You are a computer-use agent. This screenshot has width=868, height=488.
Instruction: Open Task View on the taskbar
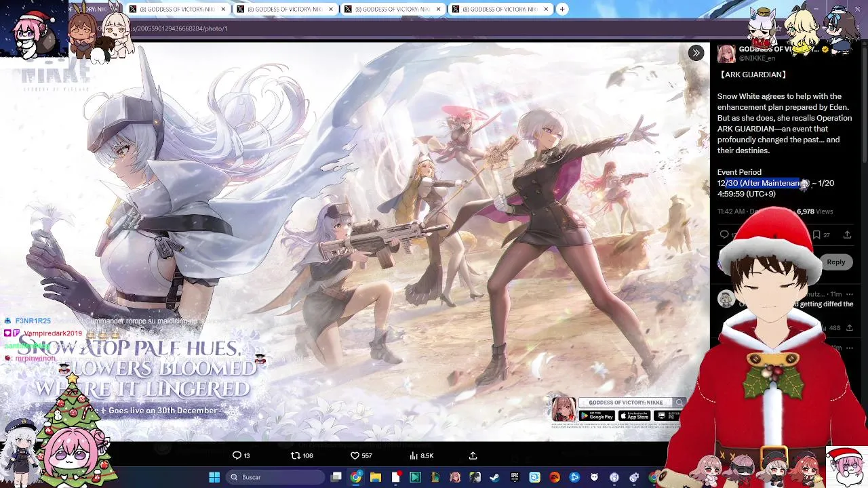tap(336, 477)
